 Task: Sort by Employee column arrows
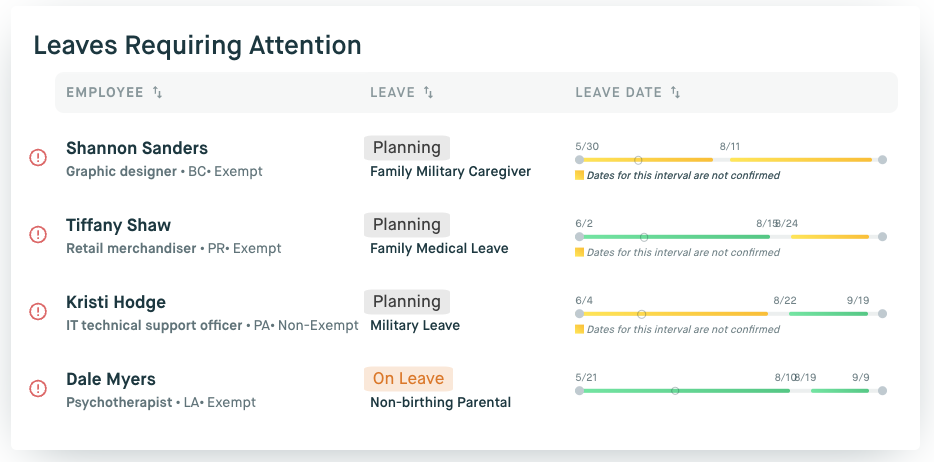click(x=158, y=93)
